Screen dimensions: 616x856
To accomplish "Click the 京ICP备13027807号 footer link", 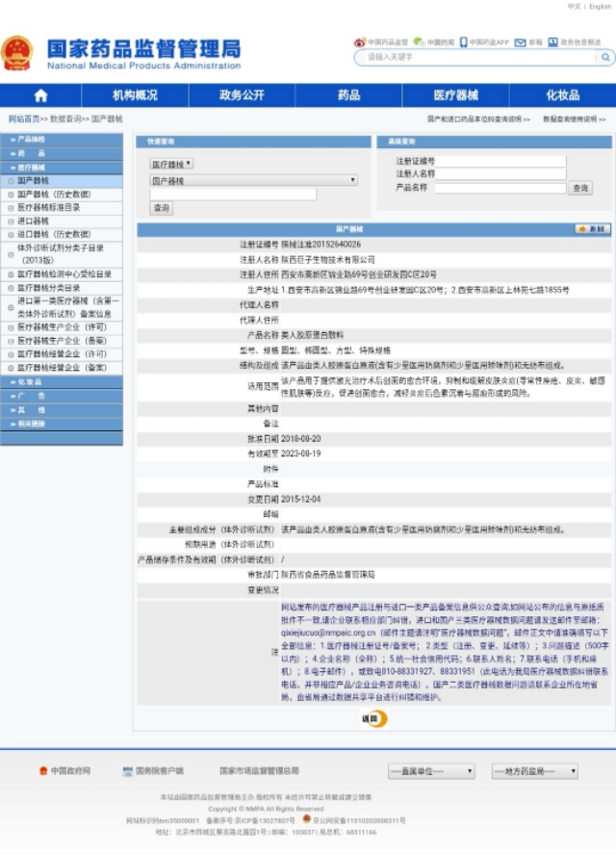I will point(266,820).
